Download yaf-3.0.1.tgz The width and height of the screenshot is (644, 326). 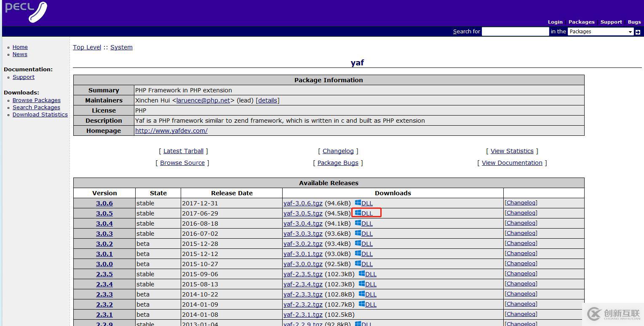tap(303, 254)
